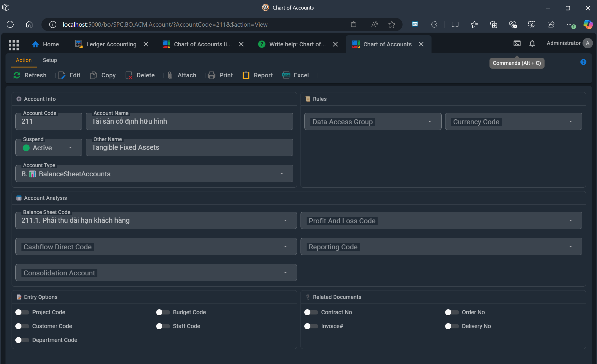Switch to the Home tab
The width and height of the screenshot is (597, 364).
pos(45,44)
